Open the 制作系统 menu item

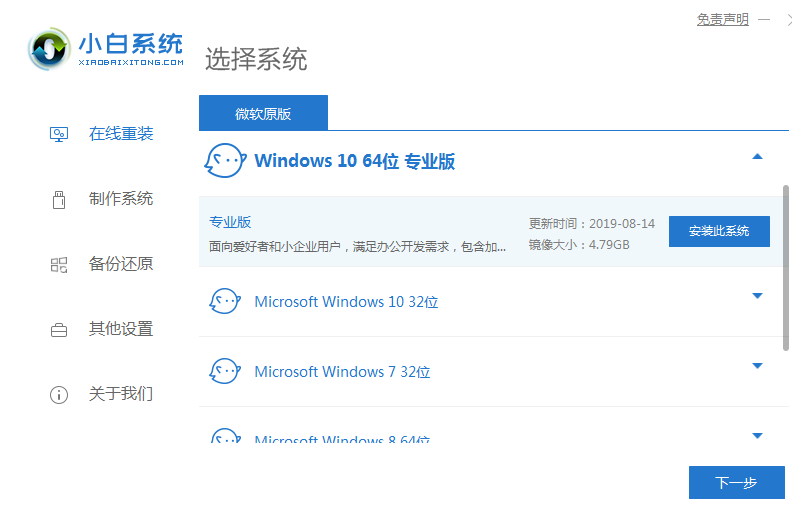[121, 199]
